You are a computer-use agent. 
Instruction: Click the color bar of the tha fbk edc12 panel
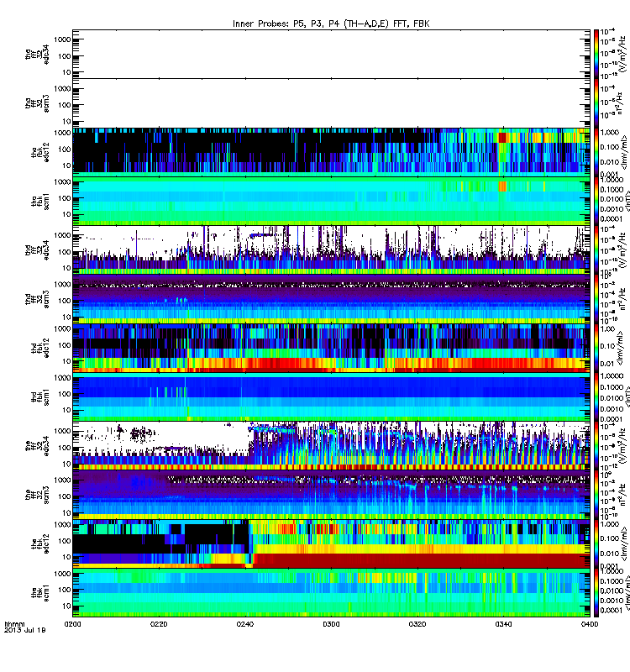click(596, 152)
